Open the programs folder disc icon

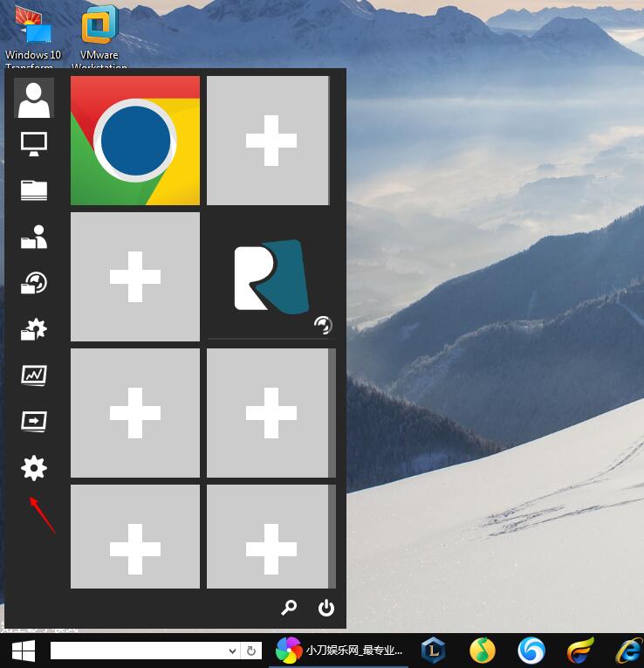coord(34,283)
